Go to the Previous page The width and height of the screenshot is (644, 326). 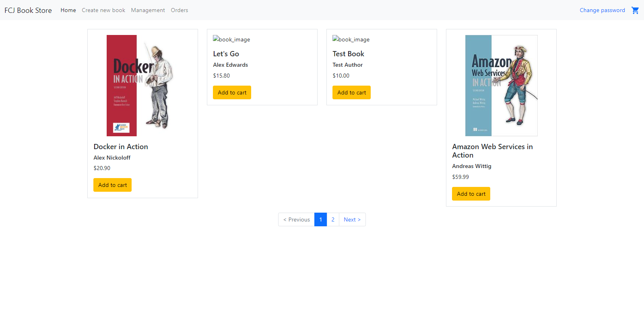point(296,219)
